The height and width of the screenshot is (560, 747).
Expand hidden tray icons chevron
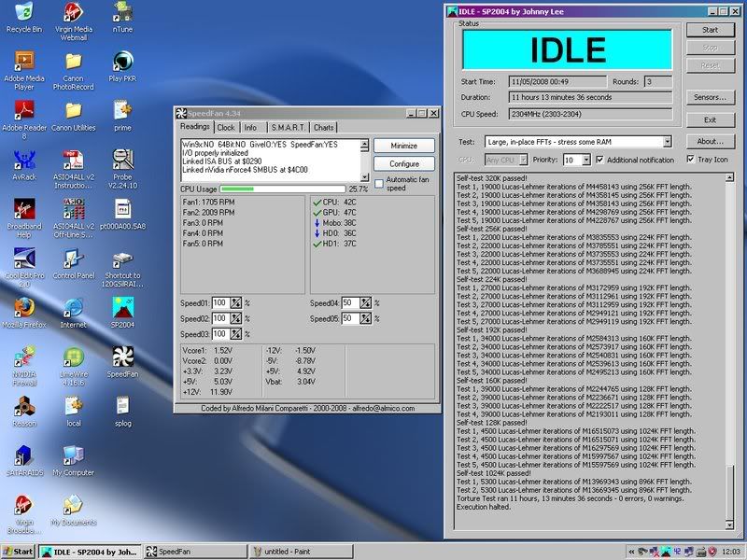click(x=631, y=552)
